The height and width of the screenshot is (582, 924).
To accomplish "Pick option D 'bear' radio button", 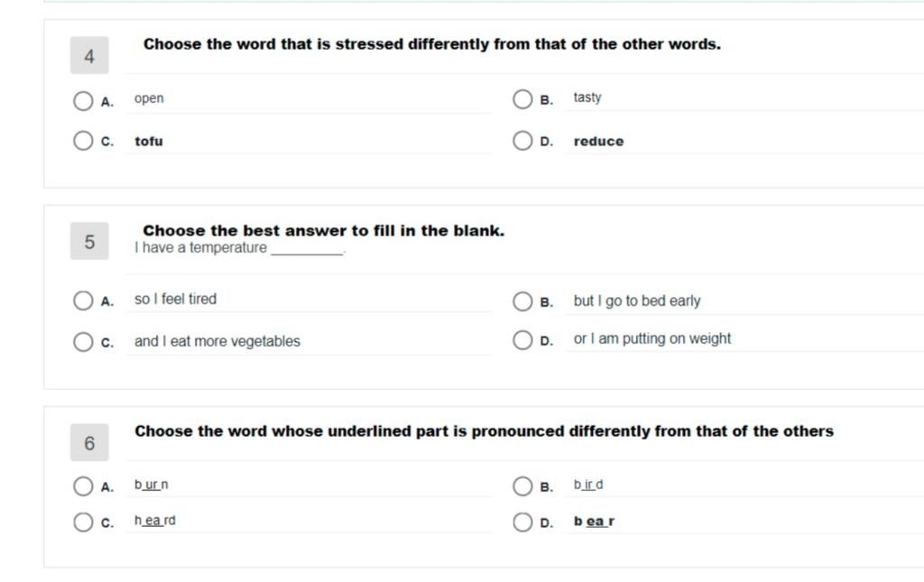I will pyautogui.click(x=522, y=522).
